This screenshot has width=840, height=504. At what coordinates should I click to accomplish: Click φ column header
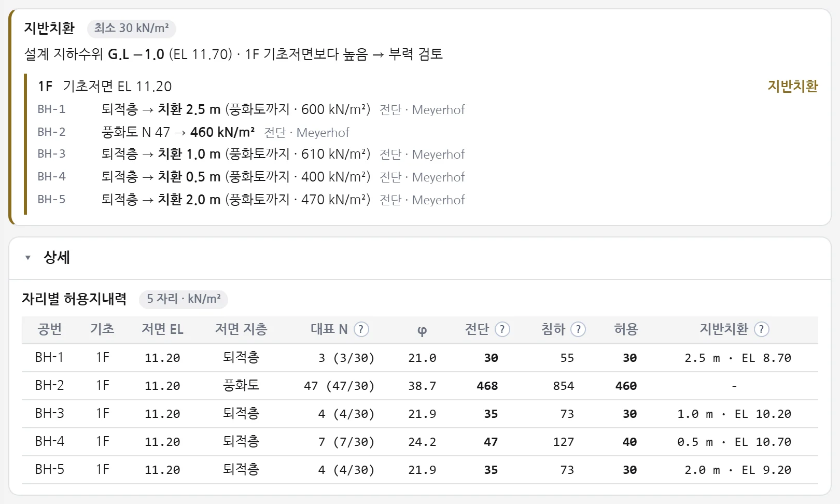point(422,330)
